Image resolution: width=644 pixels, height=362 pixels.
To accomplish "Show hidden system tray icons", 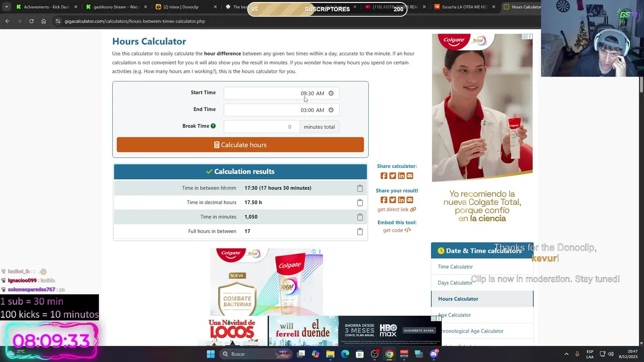I will pos(567,354).
